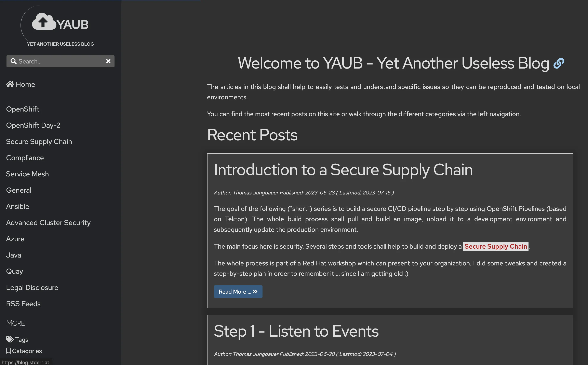Click the Categories bookmark icon
The width and height of the screenshot is (588, 365).
click(x=8, y=351)
